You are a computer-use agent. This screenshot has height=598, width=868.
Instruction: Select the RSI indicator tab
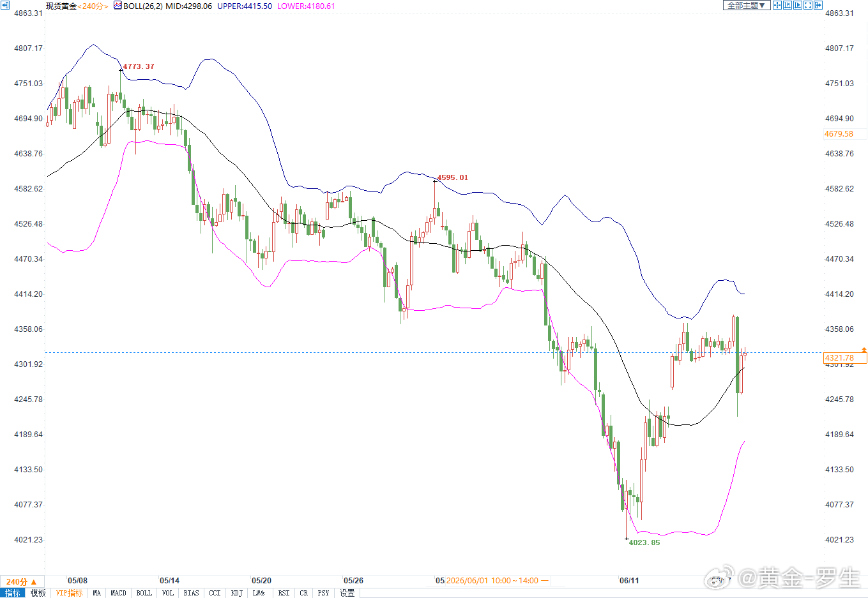(284, 593)
